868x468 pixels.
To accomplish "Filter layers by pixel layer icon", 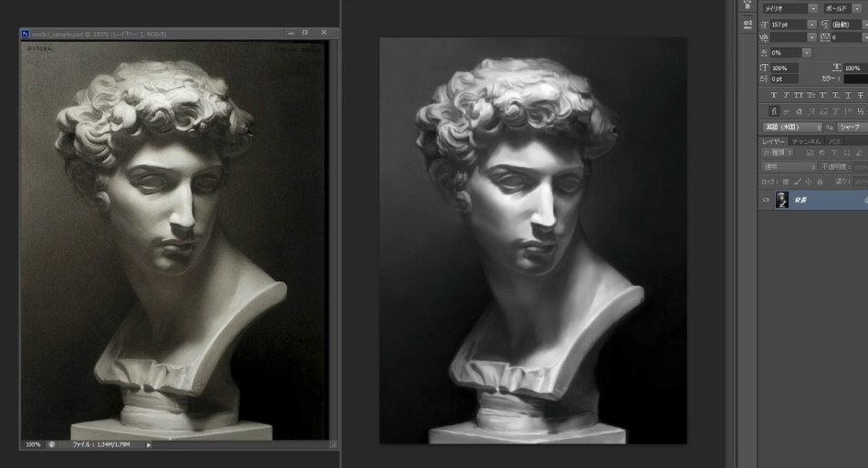I will coord(810,152).
